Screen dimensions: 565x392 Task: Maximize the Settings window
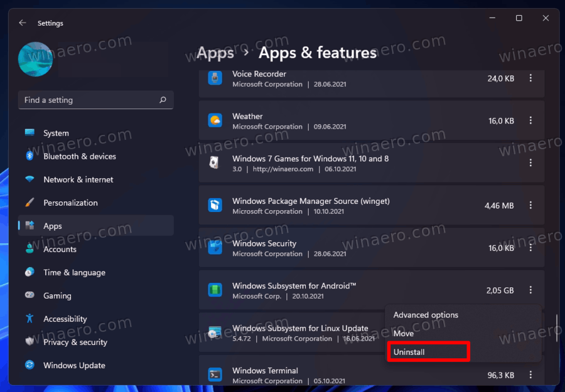[519, 18]
